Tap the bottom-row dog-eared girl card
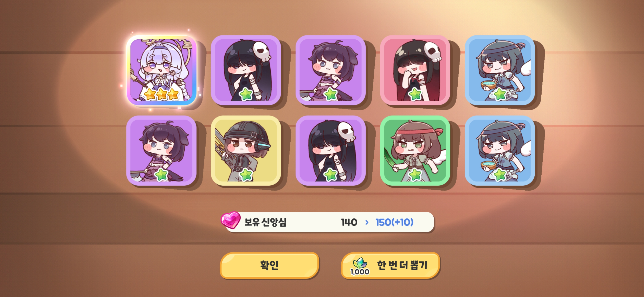This screenshot has height=297, width=644. click(161, 151)
